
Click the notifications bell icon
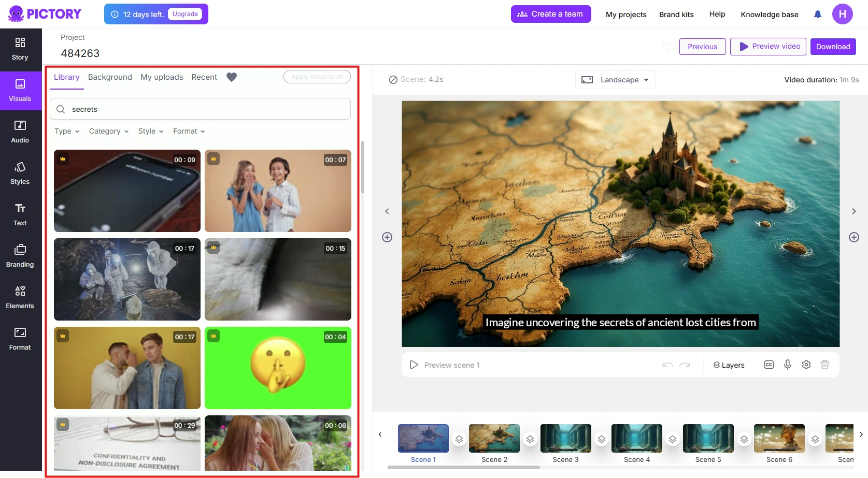(817, 15)
